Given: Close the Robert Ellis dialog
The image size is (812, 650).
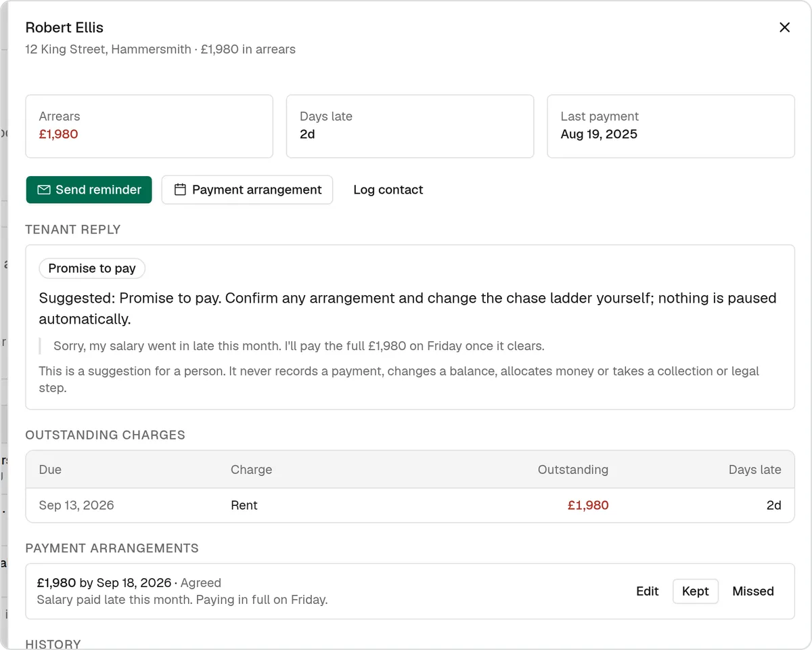Looking at the screenshot, I should [785, 28].
